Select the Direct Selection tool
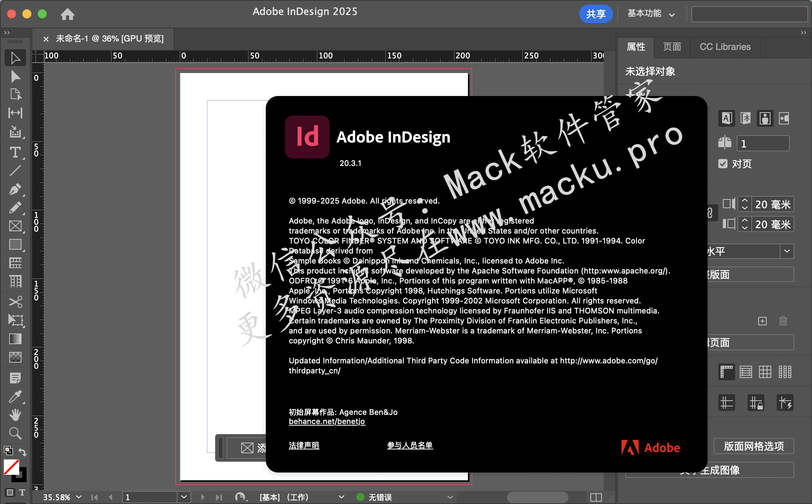 [15, 76]
